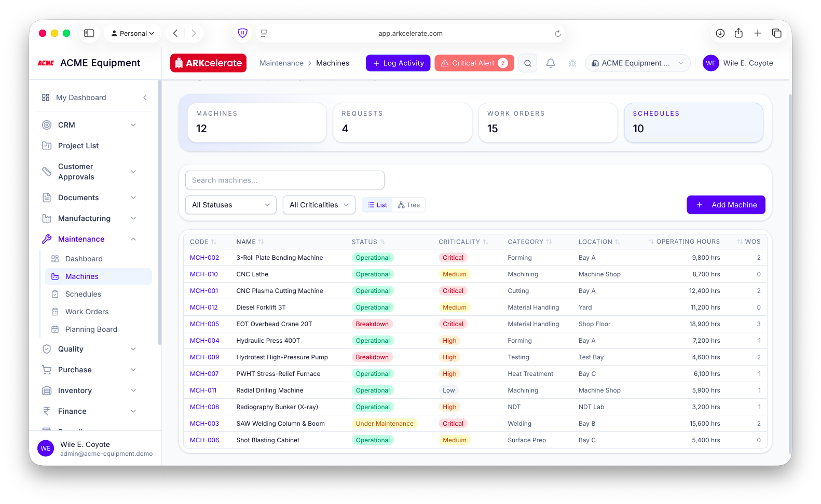Click the Purchase cart icon in sidebar
The width and height of the screenshot is (821, 504).
click(47, 370)
